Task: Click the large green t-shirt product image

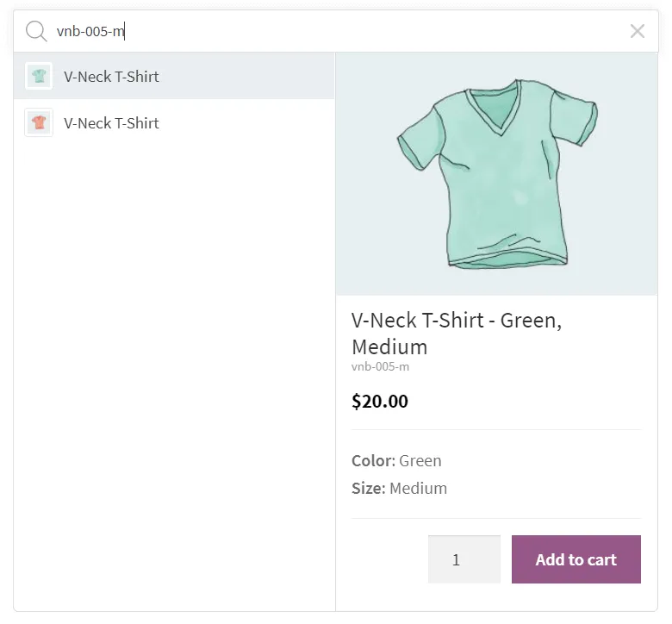Action: point(497,174)
